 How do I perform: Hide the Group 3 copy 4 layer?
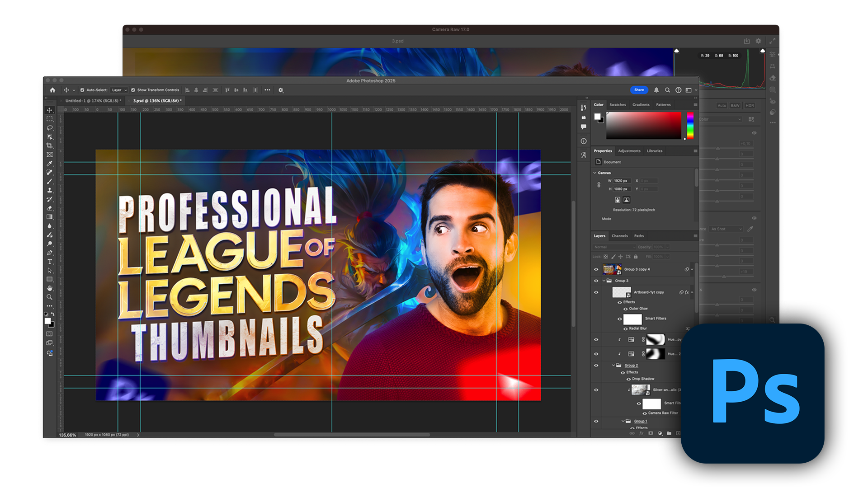click(596, 269)
